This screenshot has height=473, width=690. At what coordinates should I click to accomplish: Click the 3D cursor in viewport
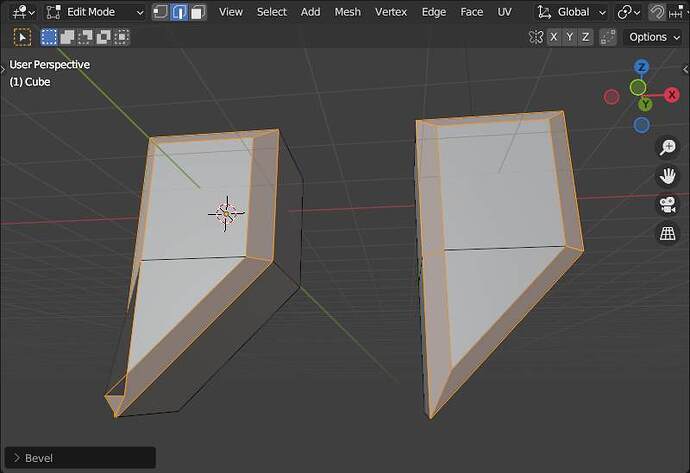click(226, 214)
